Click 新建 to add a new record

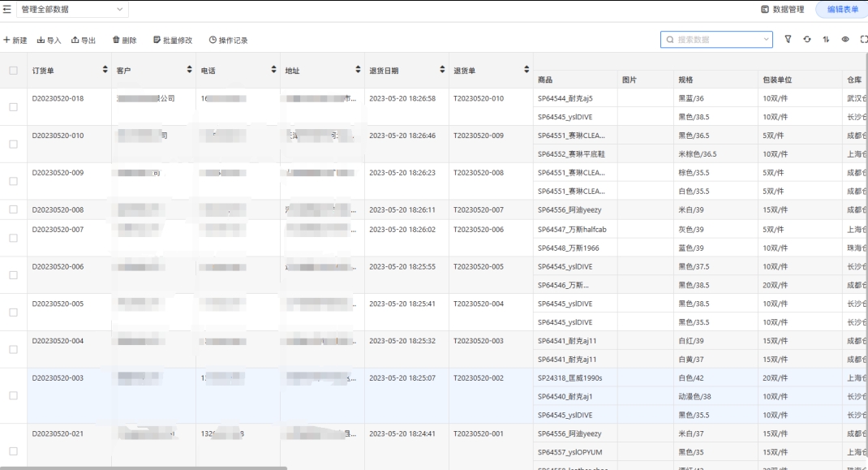click(x=15, y=40)
